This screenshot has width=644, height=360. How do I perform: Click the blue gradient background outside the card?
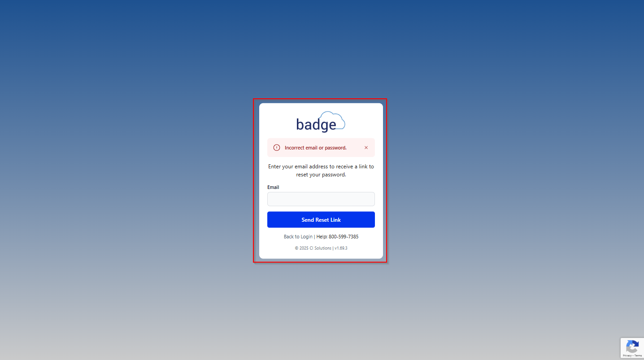(135, 180)
